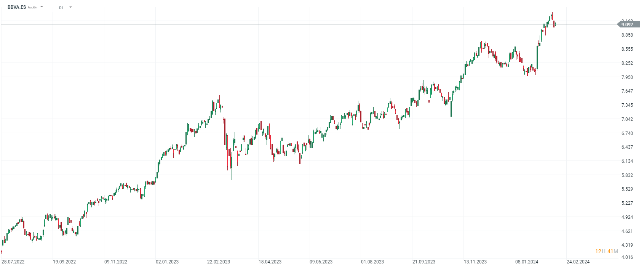This screenshot has width=644, height=268.
Task: Jump to the 09.06.2023 date label
Action: tap(321, 262)
